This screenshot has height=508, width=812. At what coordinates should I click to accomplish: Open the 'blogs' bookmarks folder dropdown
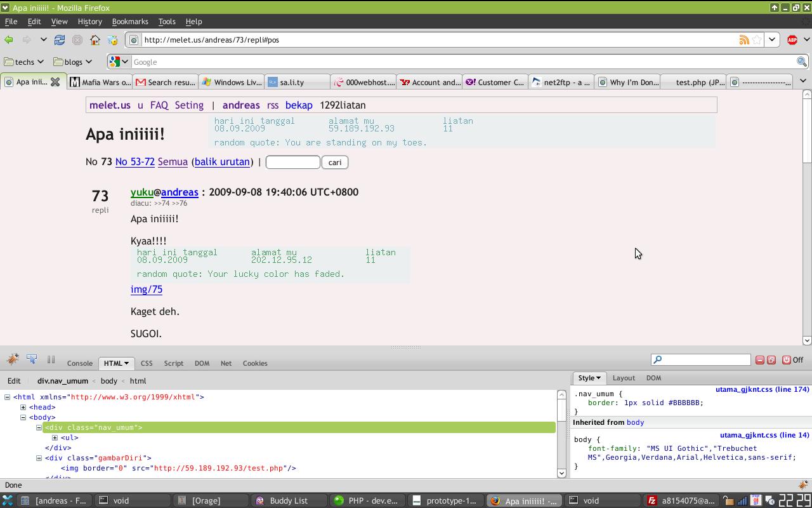pyautogui.click(x=73, y=62)
